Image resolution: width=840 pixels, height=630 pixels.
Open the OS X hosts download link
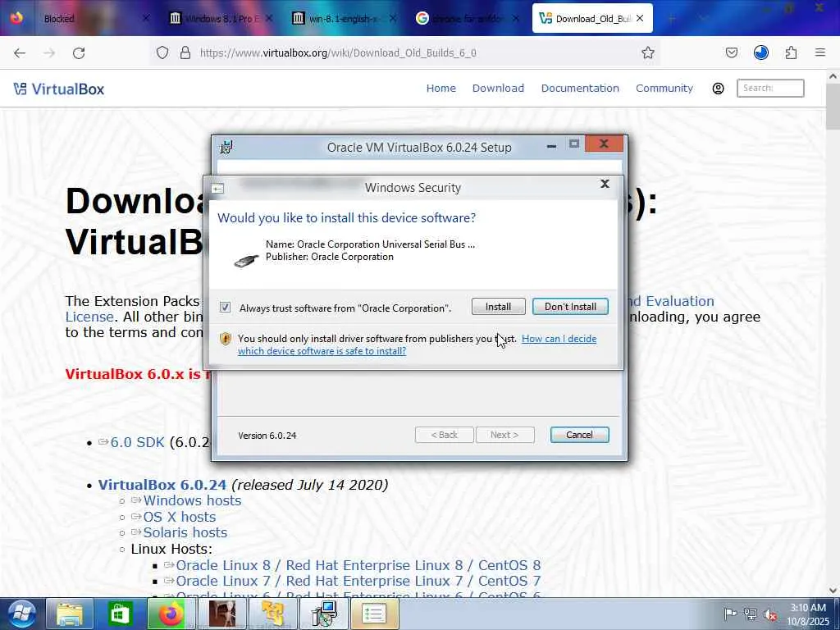(x=180, y=517)
